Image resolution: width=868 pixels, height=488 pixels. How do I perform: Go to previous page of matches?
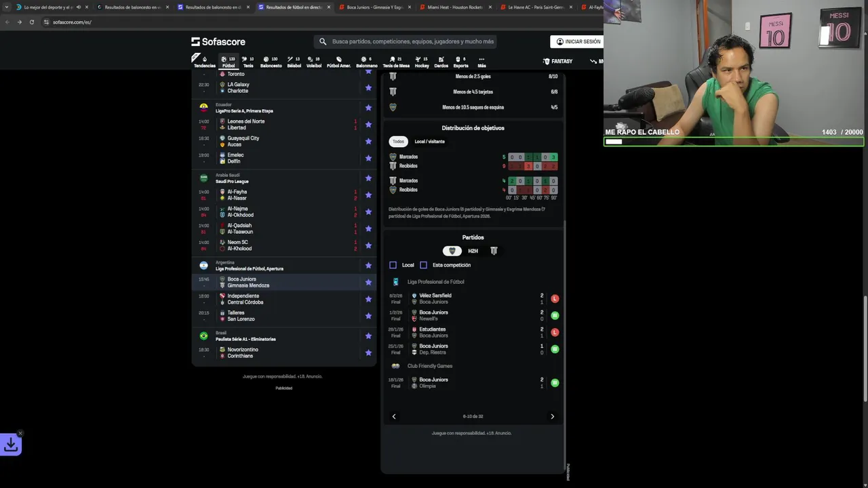pos(394,416)
